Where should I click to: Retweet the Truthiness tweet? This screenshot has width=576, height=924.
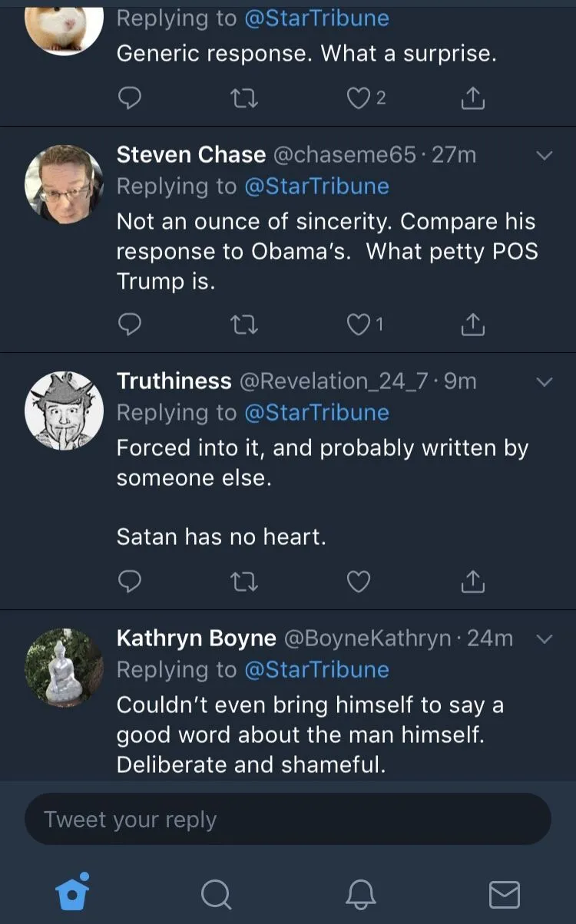tap(244, 582)
